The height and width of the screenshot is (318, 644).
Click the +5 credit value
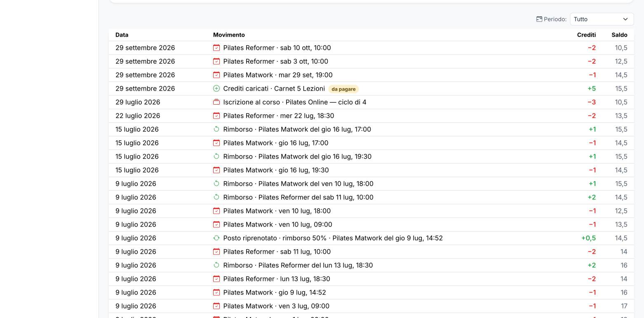click(592, 89)
